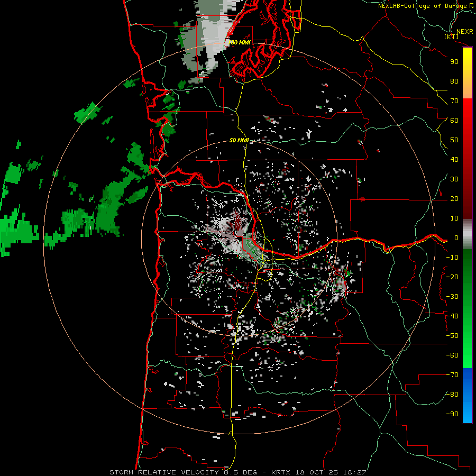Click the -90 value on velocity scale
Viewport: 476px width, 476px height.
pyautogui.click(x=452, y=414)
